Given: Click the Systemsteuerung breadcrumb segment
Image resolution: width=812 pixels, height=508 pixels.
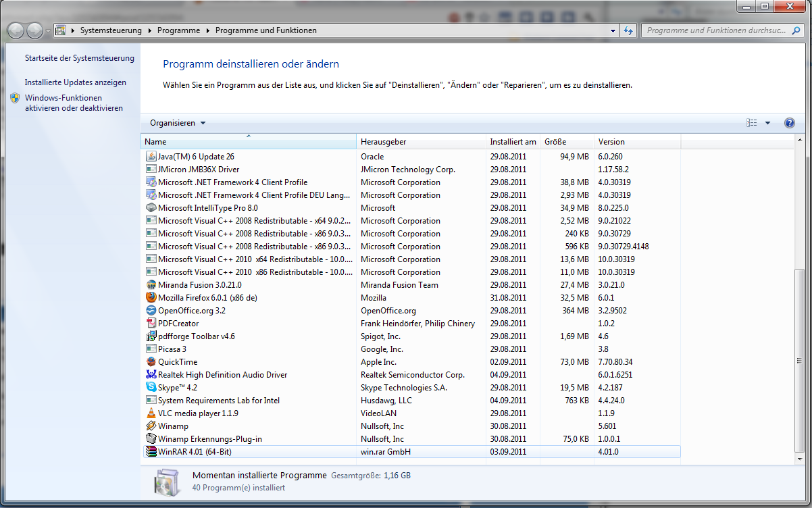Looking at the screenshot, I should [111, 30].
